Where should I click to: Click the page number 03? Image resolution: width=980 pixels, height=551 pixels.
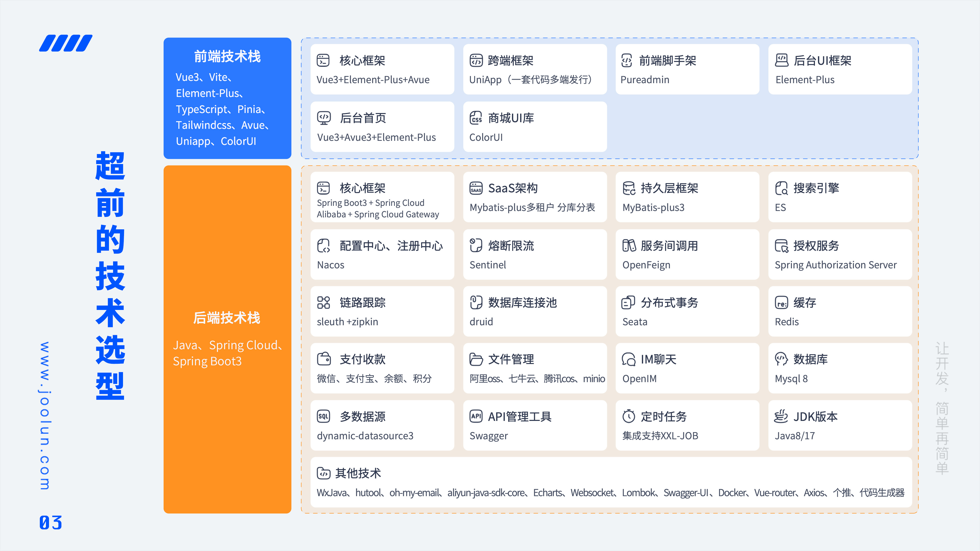click(x=51, y=523)
